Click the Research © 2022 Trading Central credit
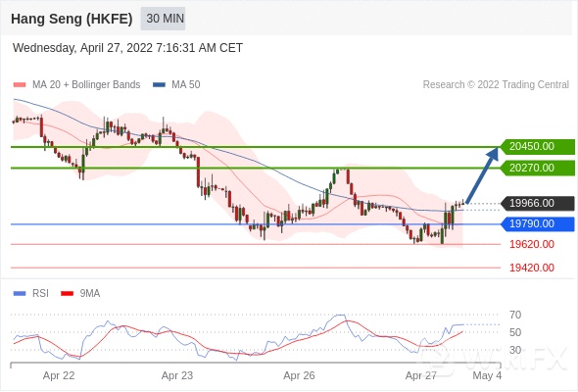Viewport: 578px width, 392px height. click(496, 85)
